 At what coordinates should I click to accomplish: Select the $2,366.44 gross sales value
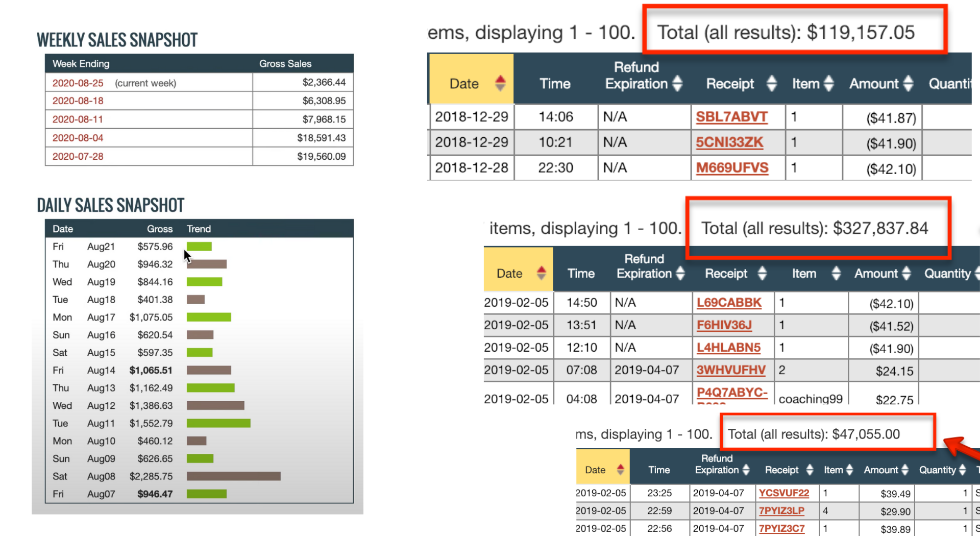click(324, 82)
